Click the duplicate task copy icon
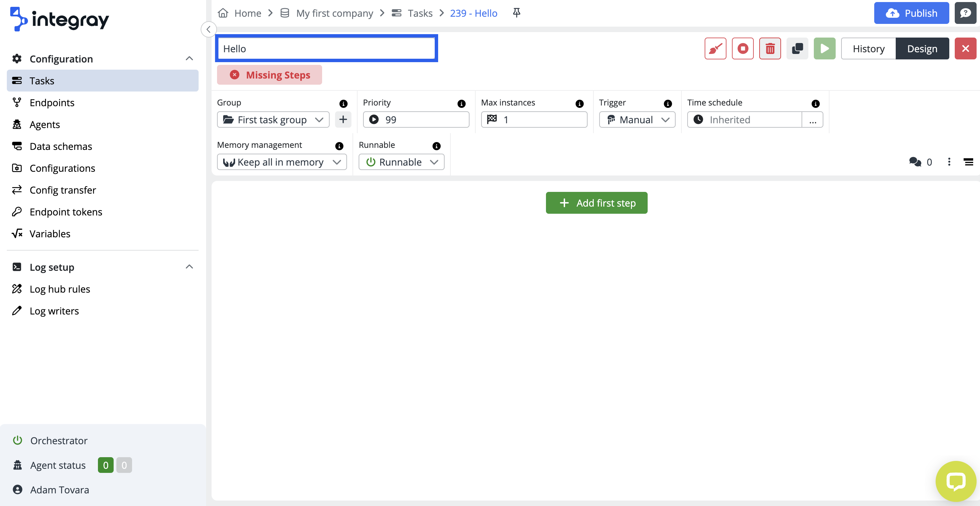 tap(797, 49)
